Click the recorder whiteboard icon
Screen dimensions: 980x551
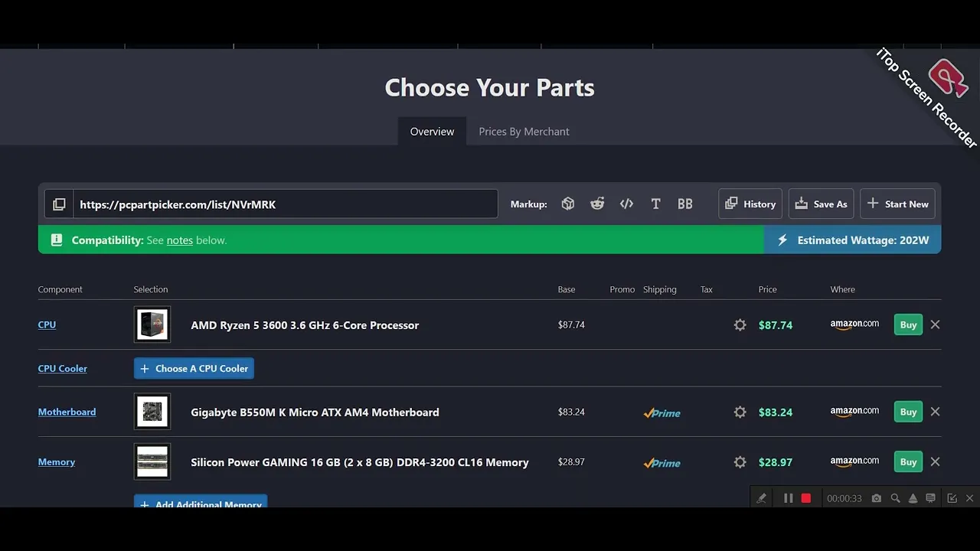930,498
